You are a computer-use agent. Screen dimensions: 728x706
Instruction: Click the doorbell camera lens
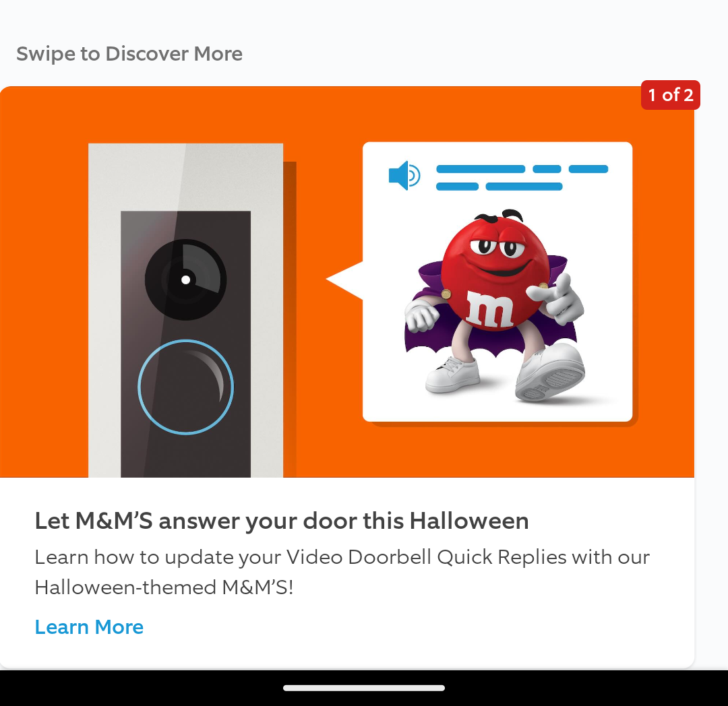point(186,280)
